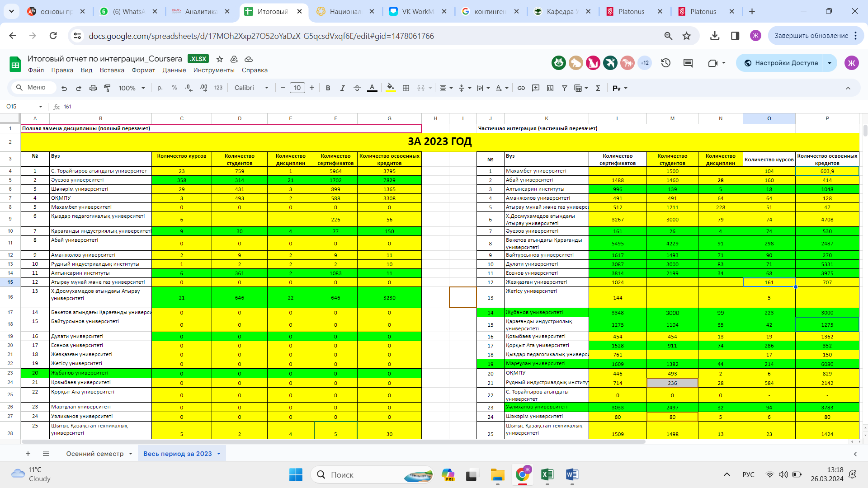Toggle strikethrough formatting
Image resolution: width=868 pixels, height=488 pixels.
coord(357,88)
